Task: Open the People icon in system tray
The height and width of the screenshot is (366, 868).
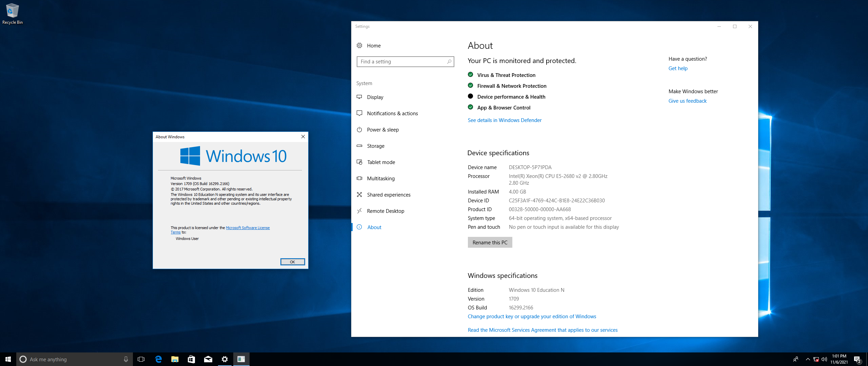Action: tap(796, 359)
